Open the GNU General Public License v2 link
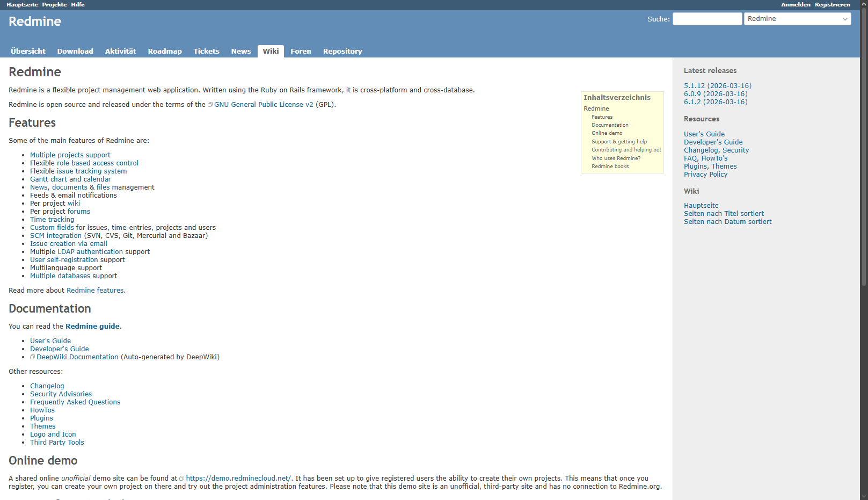 coord(263,105)
